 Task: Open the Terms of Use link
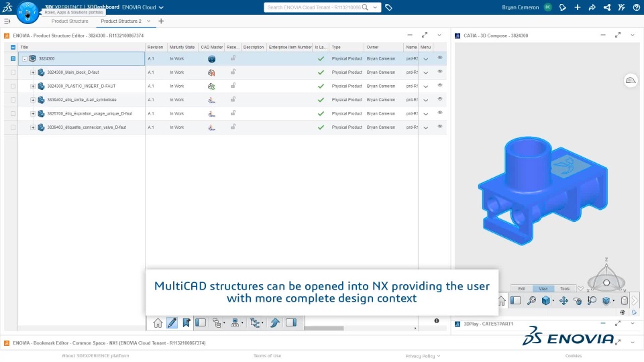click(x=268, y=356)
